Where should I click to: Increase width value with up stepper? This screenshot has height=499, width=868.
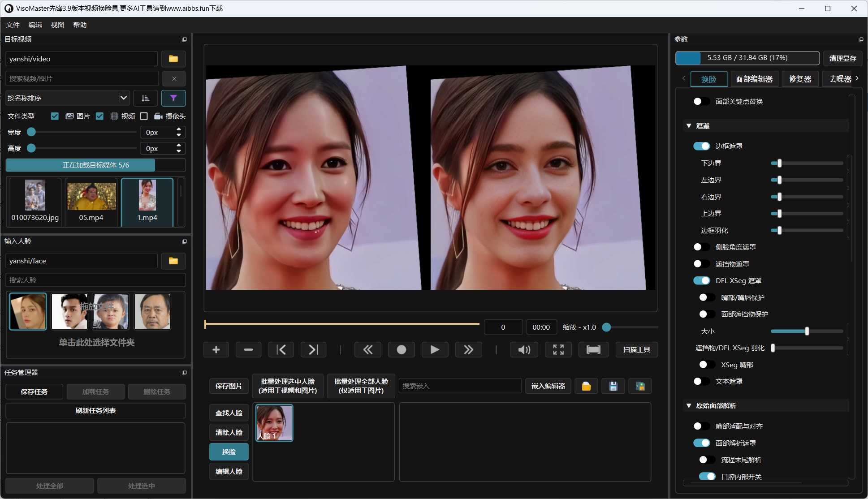pyautogui.click(x=179, y=129)
